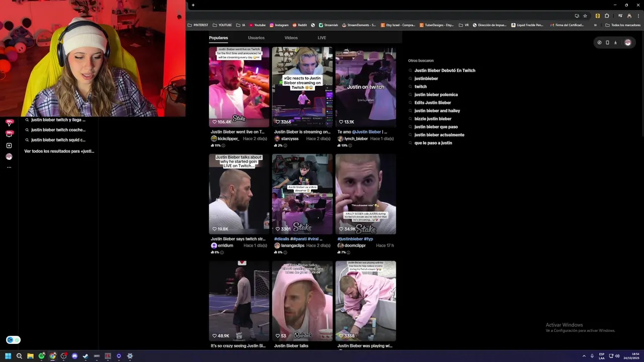This screenshot has height=362, width=644.
Task: Open the yellow extension icon in Chrome toolbar
Action: [x=598, y=16]
